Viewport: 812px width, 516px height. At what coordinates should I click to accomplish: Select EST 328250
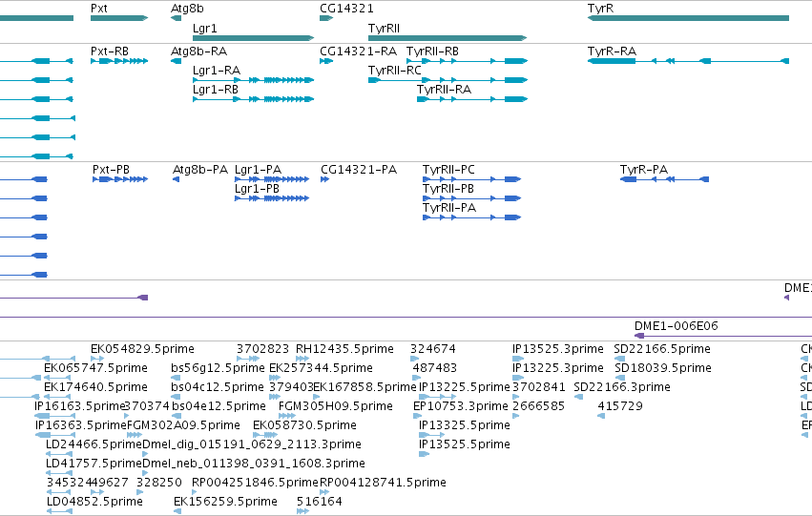point(159,483)
